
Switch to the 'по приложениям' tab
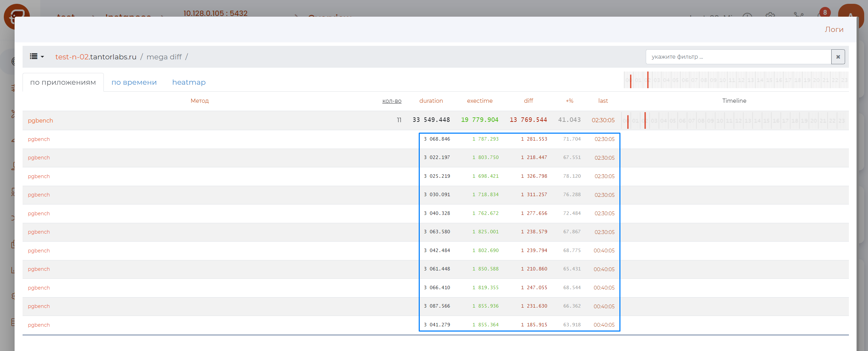point(63,83)
